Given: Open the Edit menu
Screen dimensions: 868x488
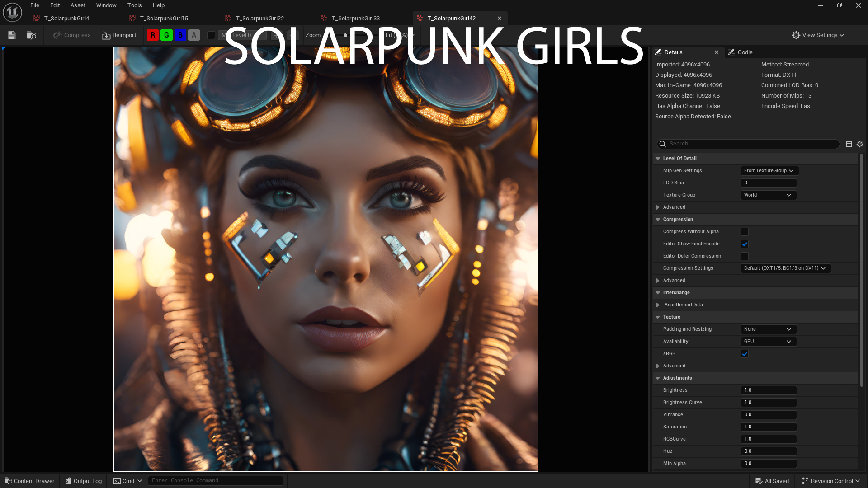Looking at the screenshot, I should (x=55, y=5).
